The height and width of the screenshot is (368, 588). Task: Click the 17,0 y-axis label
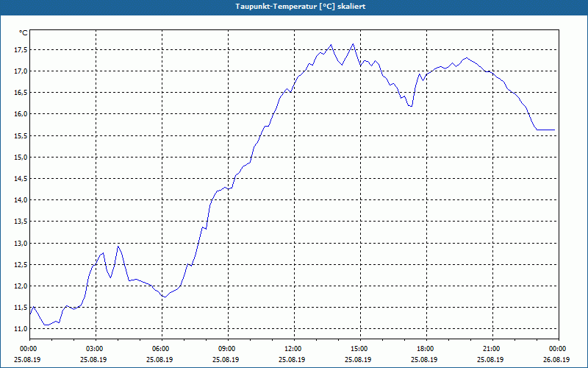point(21,71)
